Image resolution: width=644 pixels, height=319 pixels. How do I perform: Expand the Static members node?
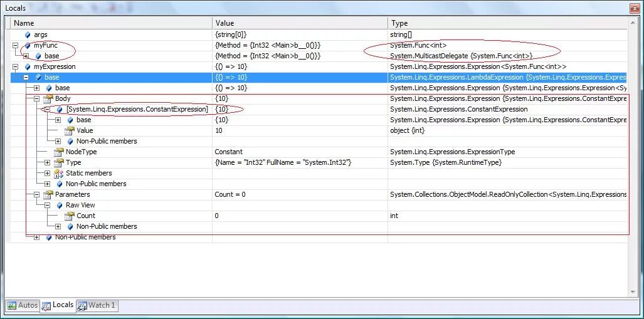point(47,173)
